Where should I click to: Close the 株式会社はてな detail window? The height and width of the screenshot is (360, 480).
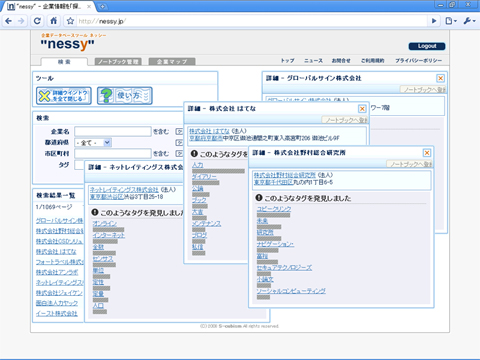(362, 109)
